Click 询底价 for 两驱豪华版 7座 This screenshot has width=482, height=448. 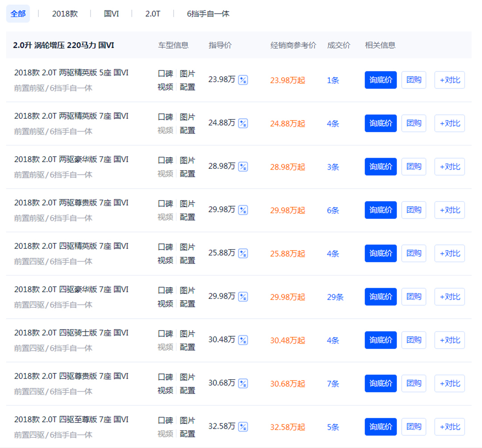[x=380, y=167]
